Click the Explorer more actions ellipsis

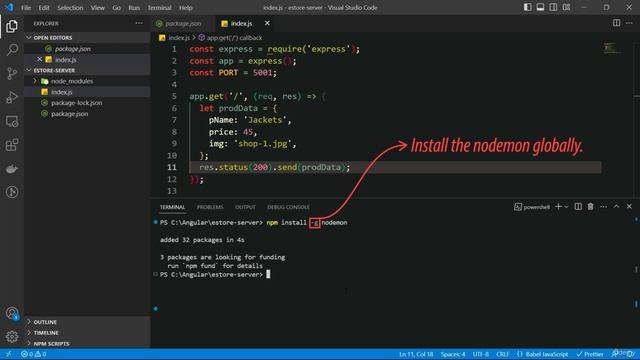pos(139,23)
